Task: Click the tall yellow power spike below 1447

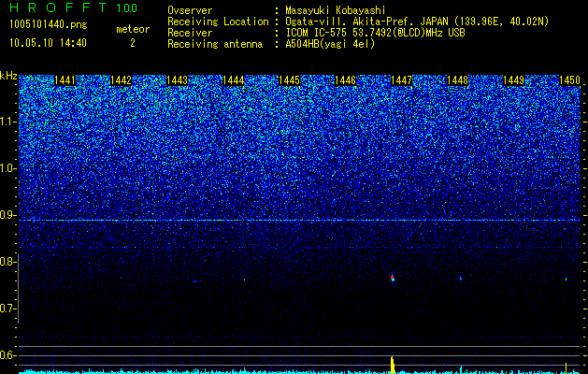Action: click(x=393, y=365)
